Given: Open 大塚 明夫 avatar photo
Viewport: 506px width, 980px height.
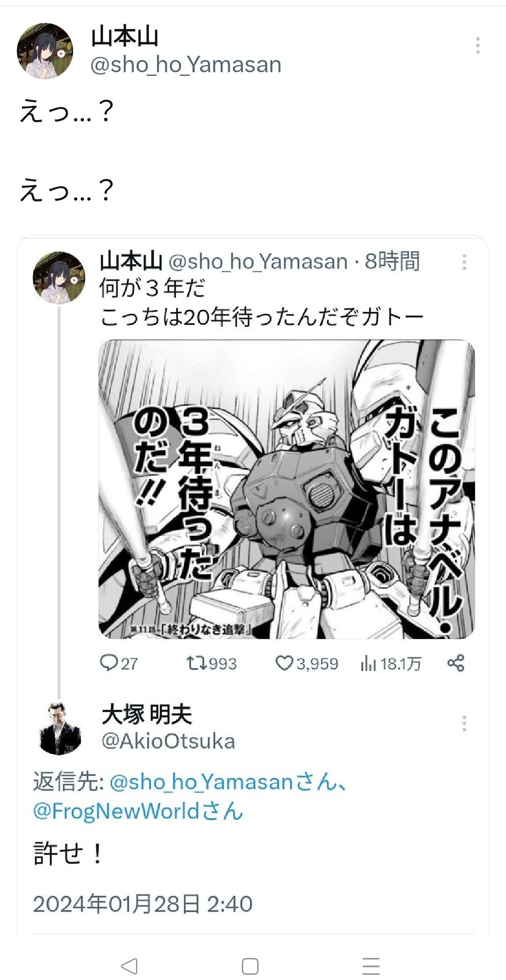Looking at the screenshot, I should coord(59,729).
